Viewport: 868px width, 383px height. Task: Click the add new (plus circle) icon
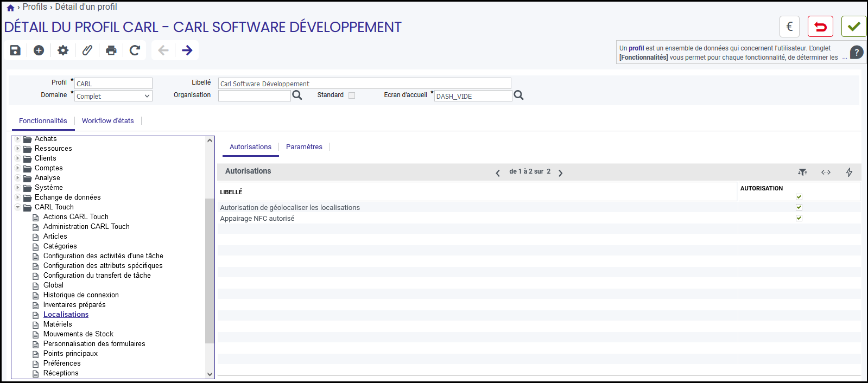(x=39, y=50)
